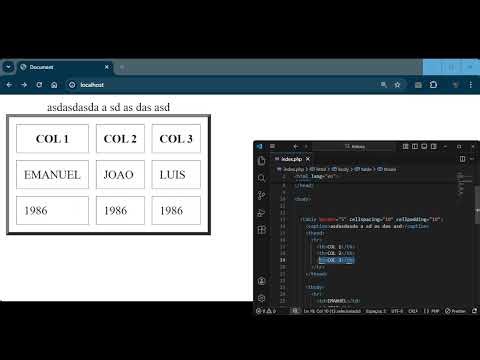Open the VS Code hamburger menu
480x360 pixels.
(x=272, y=146)
